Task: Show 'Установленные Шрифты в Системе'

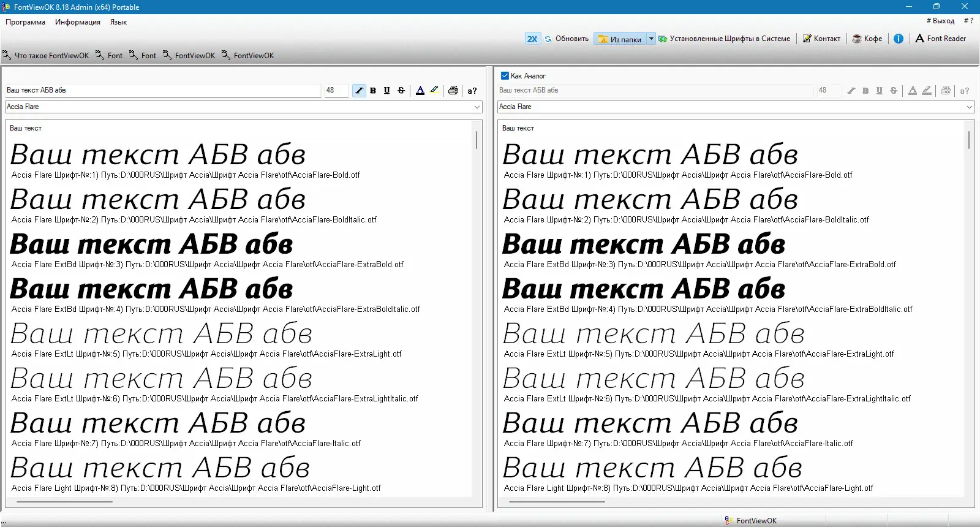Action: point(725,39)
